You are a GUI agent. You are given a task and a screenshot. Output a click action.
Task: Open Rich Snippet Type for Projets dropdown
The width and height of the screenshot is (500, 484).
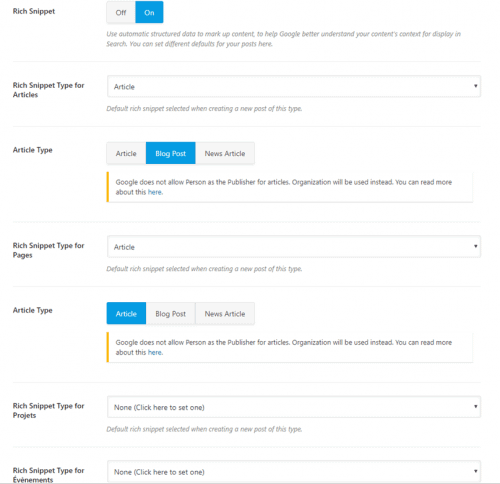point(294,407)
